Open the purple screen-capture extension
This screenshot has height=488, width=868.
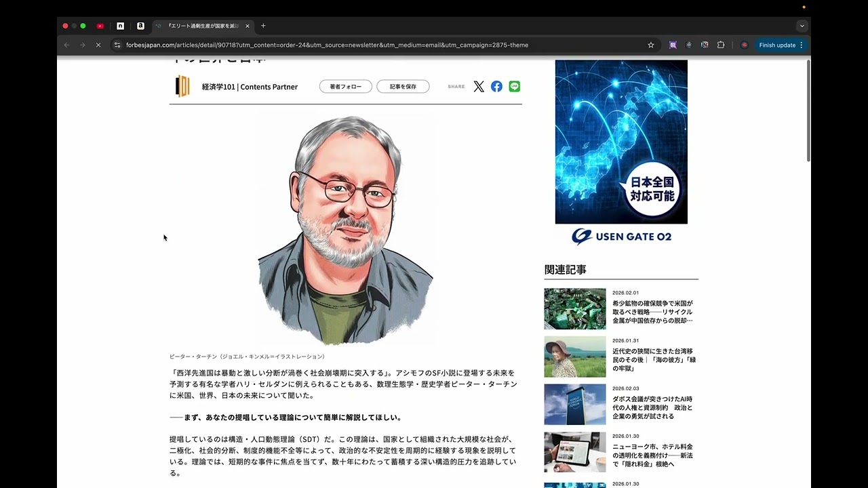(673, 45)
